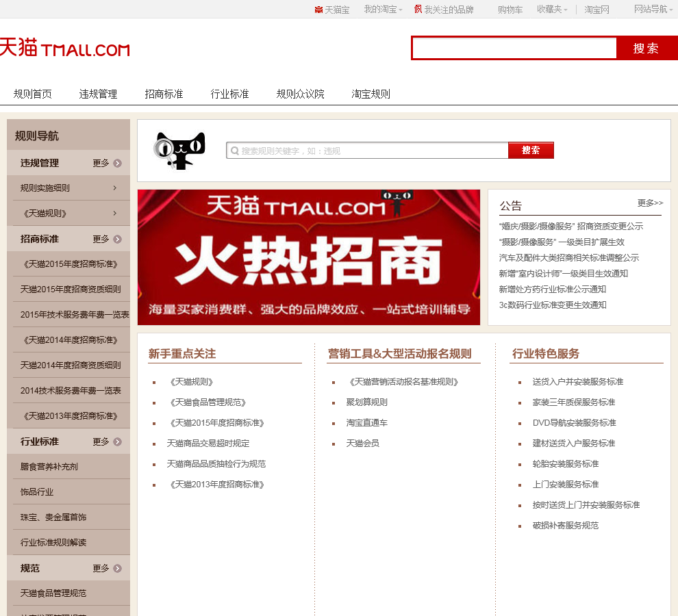Image resolution: width=678 pixels, height=616 pixels.
Task: Click the black cat mascot with magnifier
Action: coord(179,151)
